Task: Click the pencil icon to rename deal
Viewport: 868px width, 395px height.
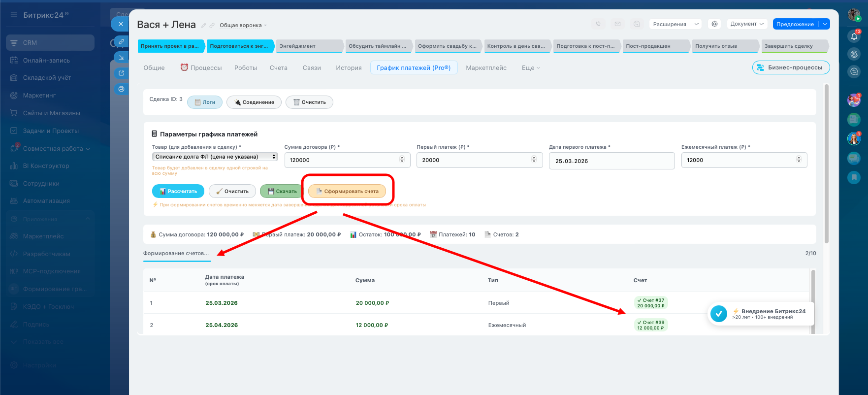Action: [x=204, y=25]
